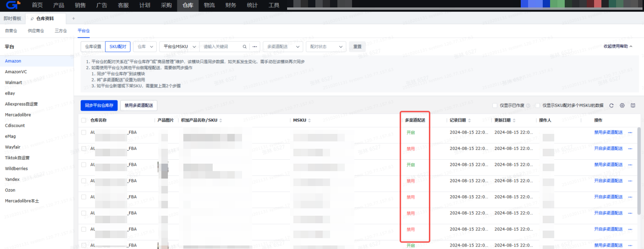Select the SKU配对 view button
This screenshot has width=644, height=249.
click(x=118, y=47)
